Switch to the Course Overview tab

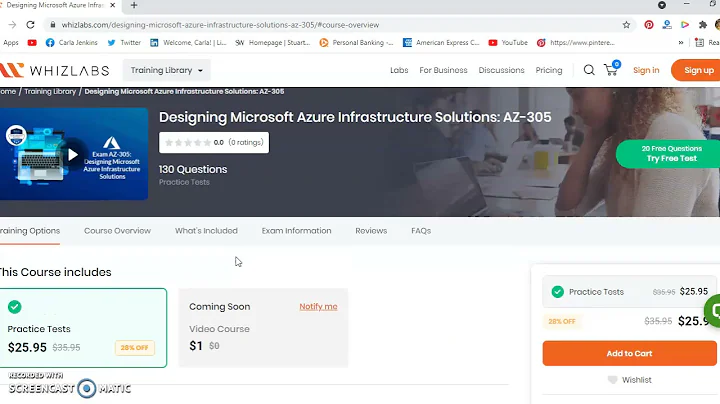pos(117,231)
